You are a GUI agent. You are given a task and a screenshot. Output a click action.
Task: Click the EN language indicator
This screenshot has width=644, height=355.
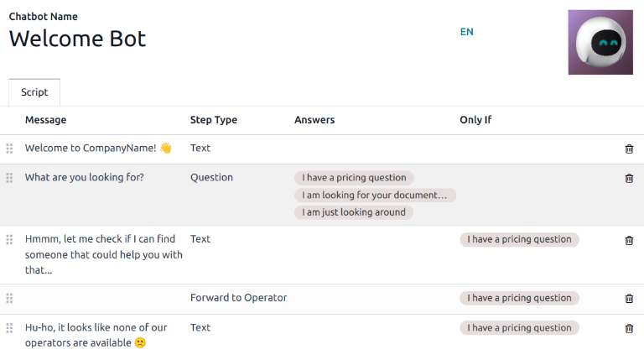click(x=466, y=32)
